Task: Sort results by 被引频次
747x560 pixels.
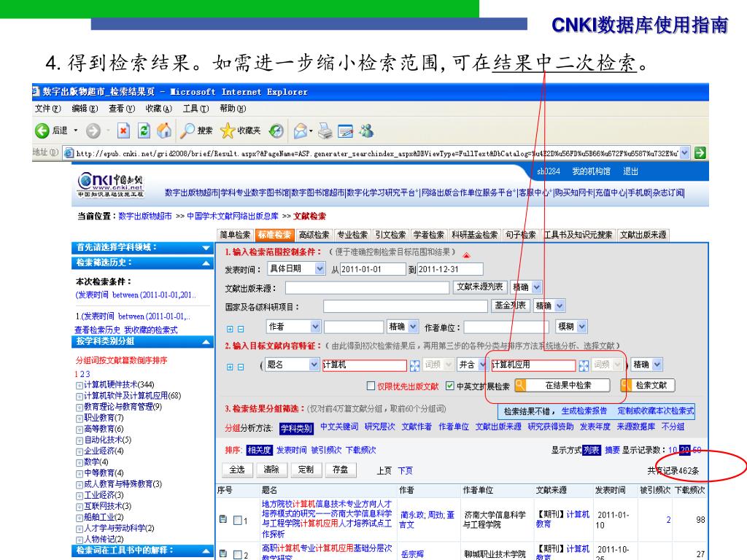Action: click(x=326, y=450)
